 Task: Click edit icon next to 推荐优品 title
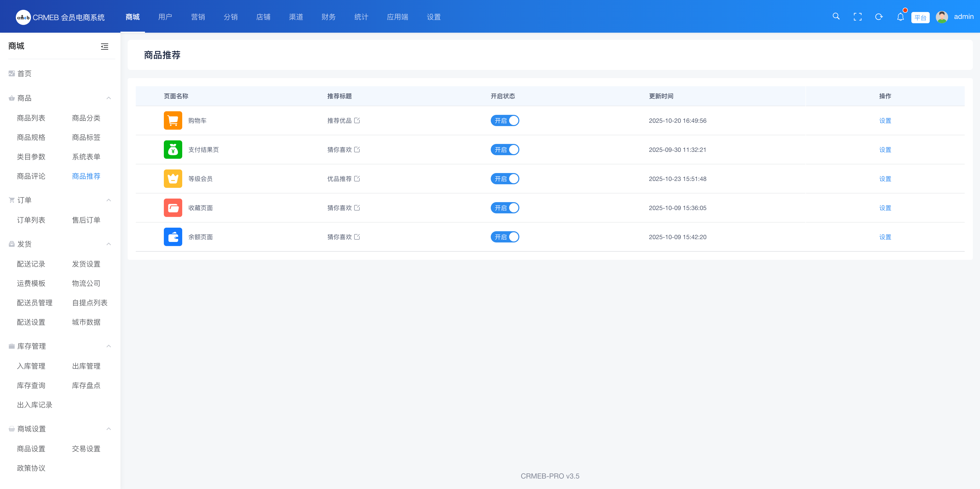[357, 120]
